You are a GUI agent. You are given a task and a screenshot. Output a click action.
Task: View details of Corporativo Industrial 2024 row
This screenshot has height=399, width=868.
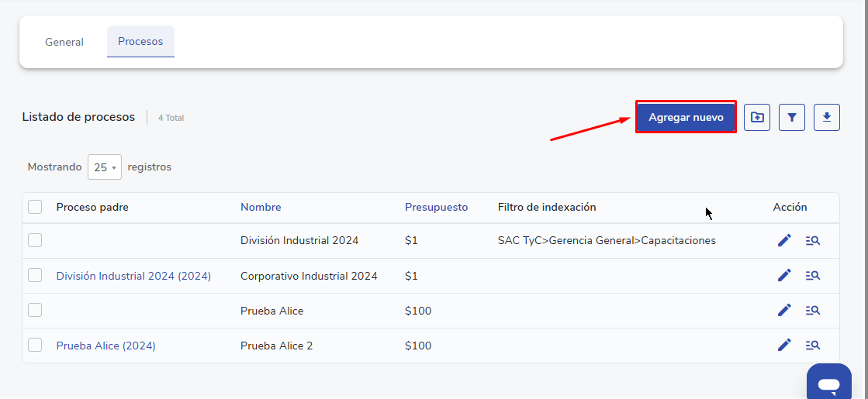[813, 276]
